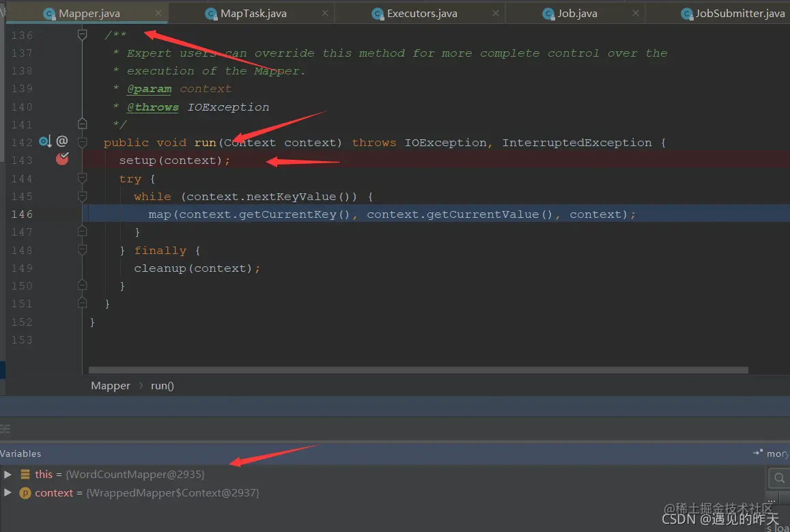Viewport: 790px width, 532px height.
Task: Click the @param tag in the Javadoc
Action: tap(149, 89)
